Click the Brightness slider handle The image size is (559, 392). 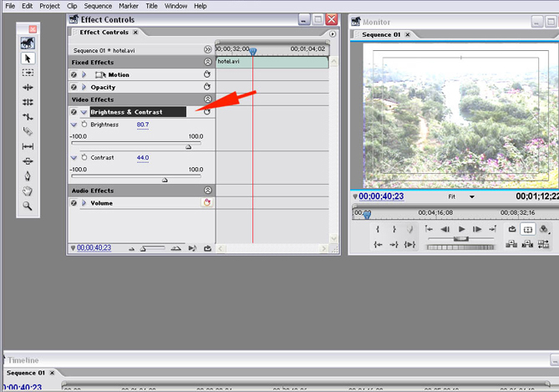click(188, 145)
